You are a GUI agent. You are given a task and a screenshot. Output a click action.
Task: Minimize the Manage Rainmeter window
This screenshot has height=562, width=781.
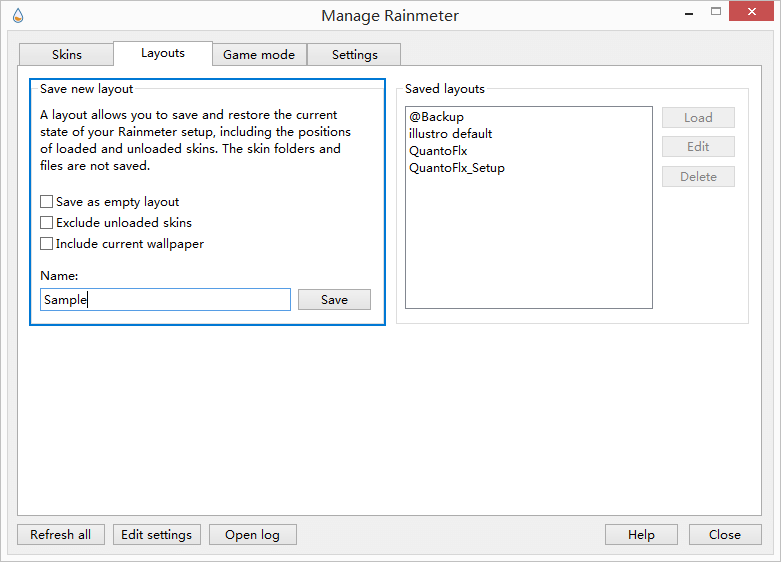click(x=689, y=12)
